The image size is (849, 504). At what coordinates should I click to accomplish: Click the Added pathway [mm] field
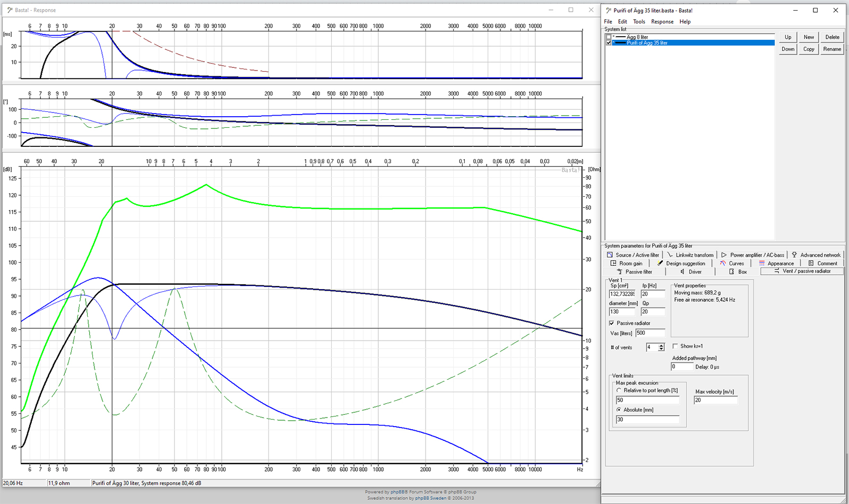pyautogui.click(x=682, y=367)
